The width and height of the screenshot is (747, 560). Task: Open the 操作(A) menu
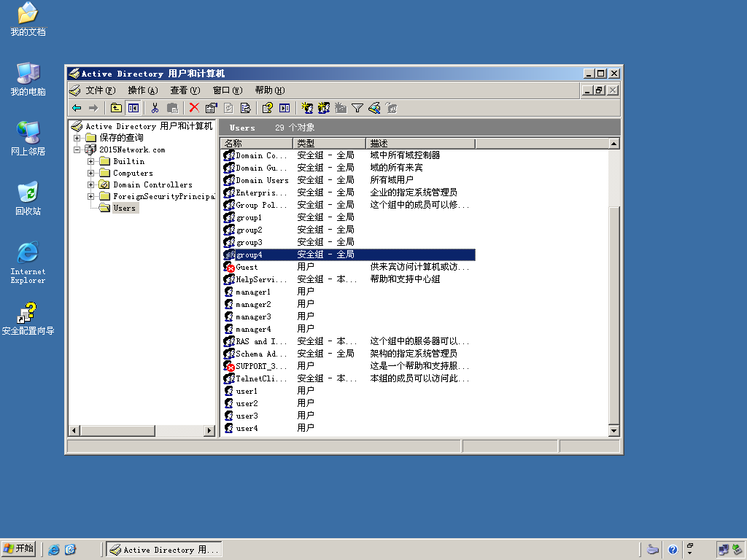click(143, 90)
